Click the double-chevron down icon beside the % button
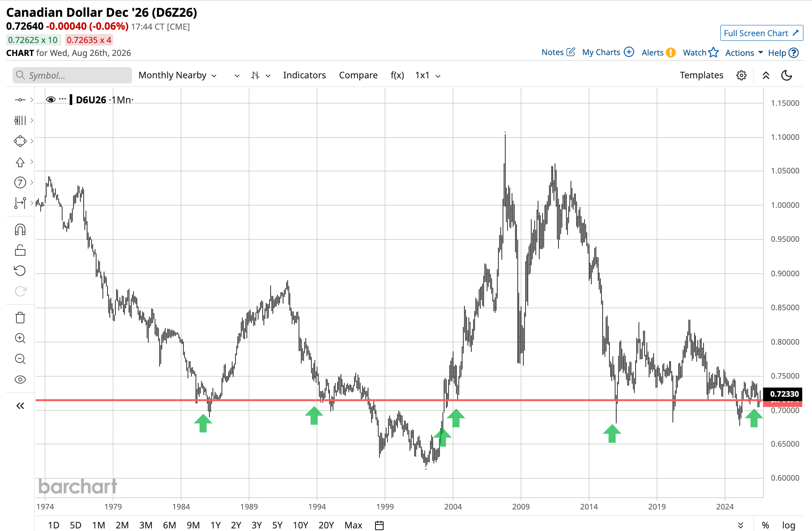Viewport: 812px width, 531px height. [x=741, y=525]
